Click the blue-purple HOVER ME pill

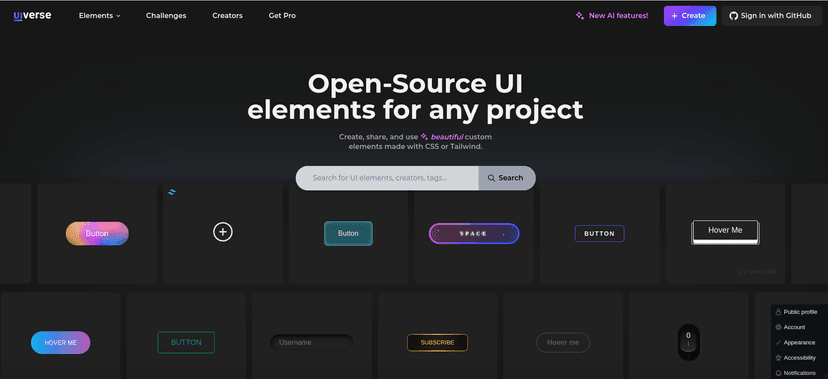tap(61, 343)
